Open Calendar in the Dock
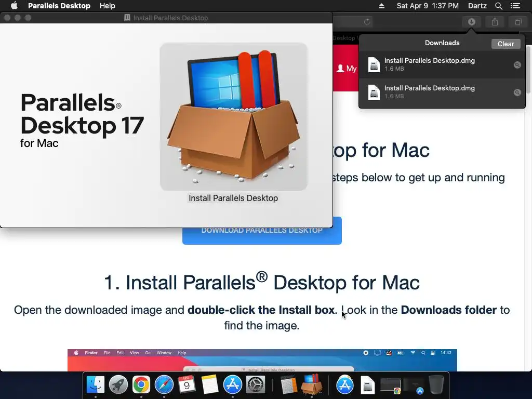 (187, 385)
